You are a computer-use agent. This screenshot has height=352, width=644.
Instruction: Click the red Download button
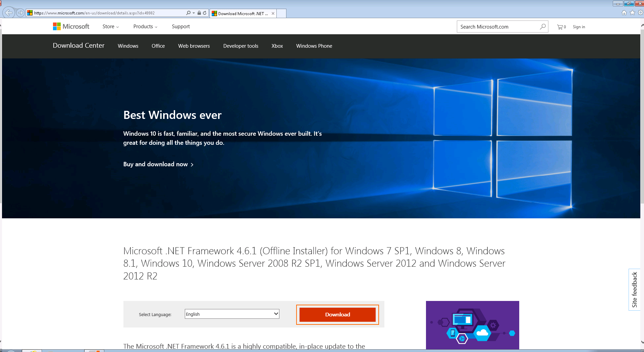pos(337,315)
